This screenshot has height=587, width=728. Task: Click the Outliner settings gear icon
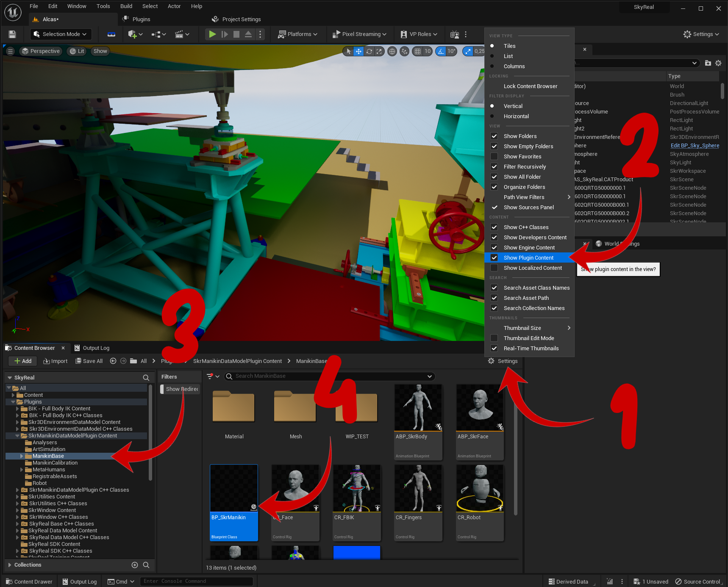(718, 63)
